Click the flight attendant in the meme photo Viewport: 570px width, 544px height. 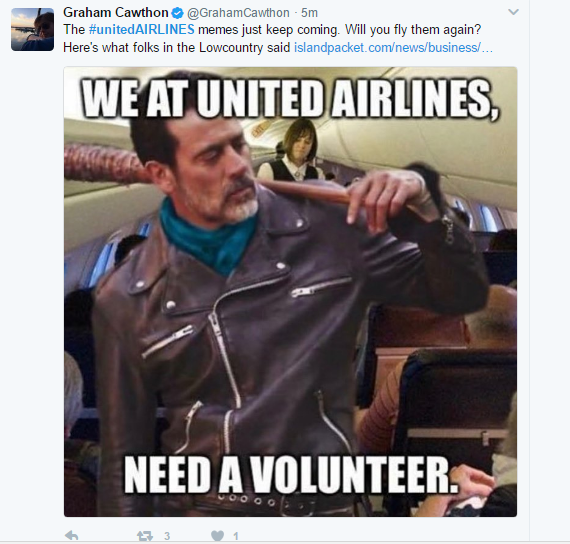pyautogui.click(x=294, y=150)
